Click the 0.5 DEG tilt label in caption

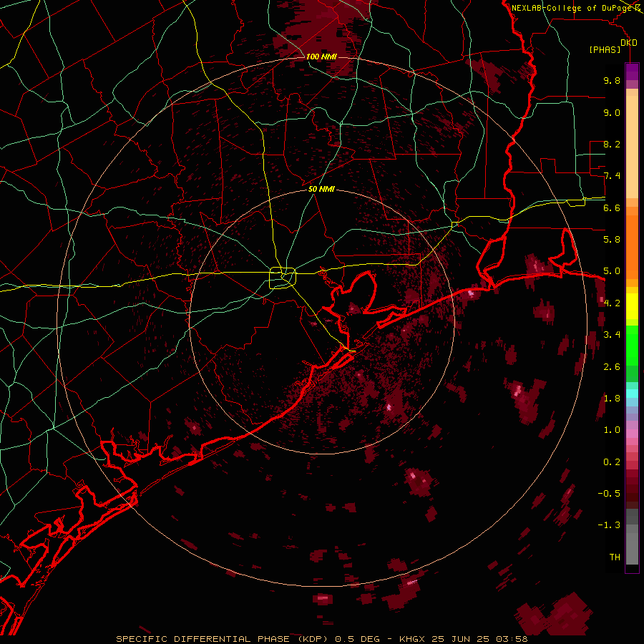pyautogui.click(x=358, y=639)
